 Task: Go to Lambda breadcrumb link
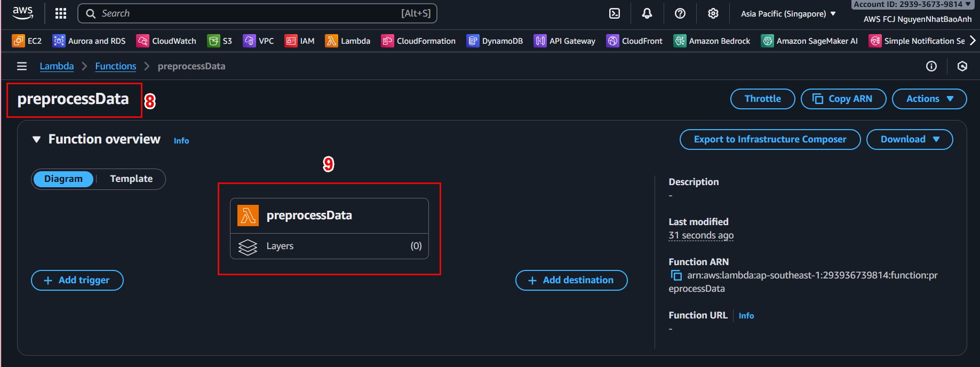[x=57, y=66]
